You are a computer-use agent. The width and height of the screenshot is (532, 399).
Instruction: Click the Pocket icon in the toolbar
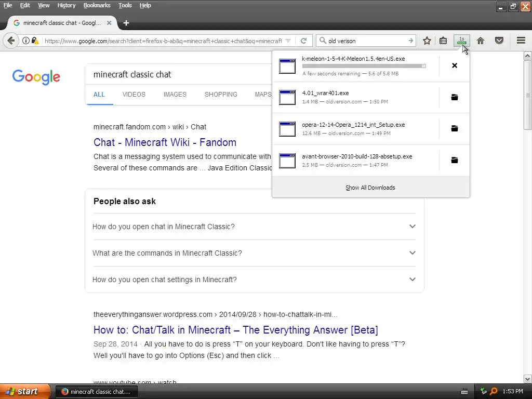point(499,41)
